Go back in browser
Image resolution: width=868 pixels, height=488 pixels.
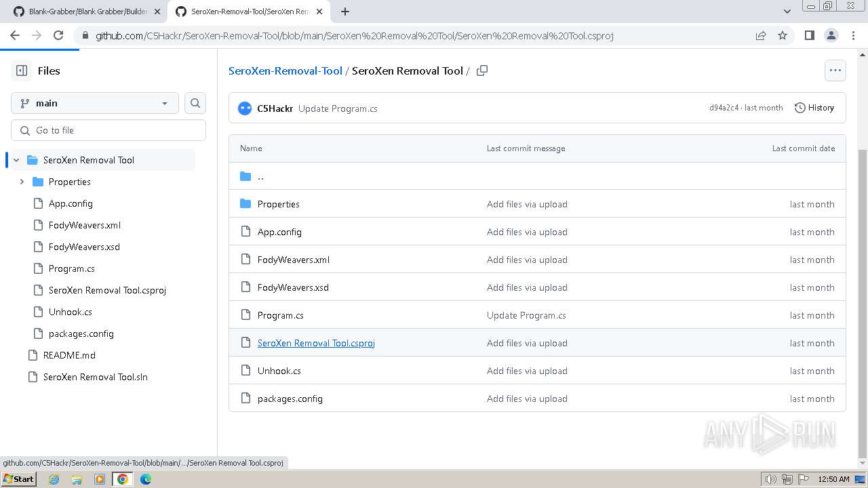tap(15, 35)
